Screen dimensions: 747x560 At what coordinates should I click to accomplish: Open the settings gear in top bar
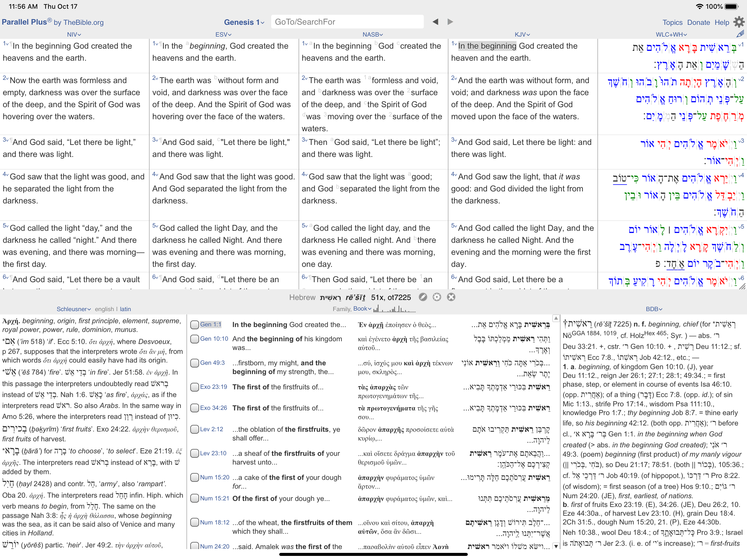pos(739,22)
